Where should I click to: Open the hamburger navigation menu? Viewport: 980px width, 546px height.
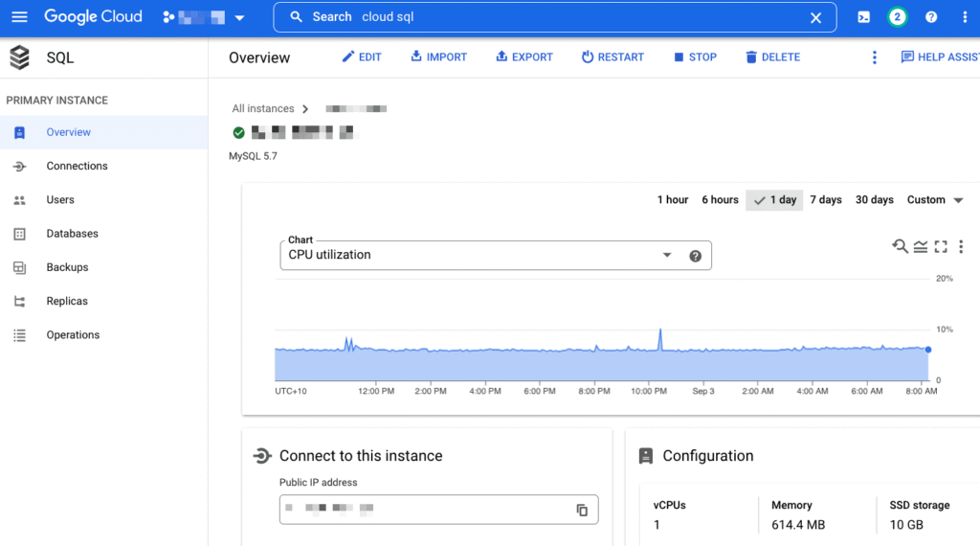tap(19, 17)
